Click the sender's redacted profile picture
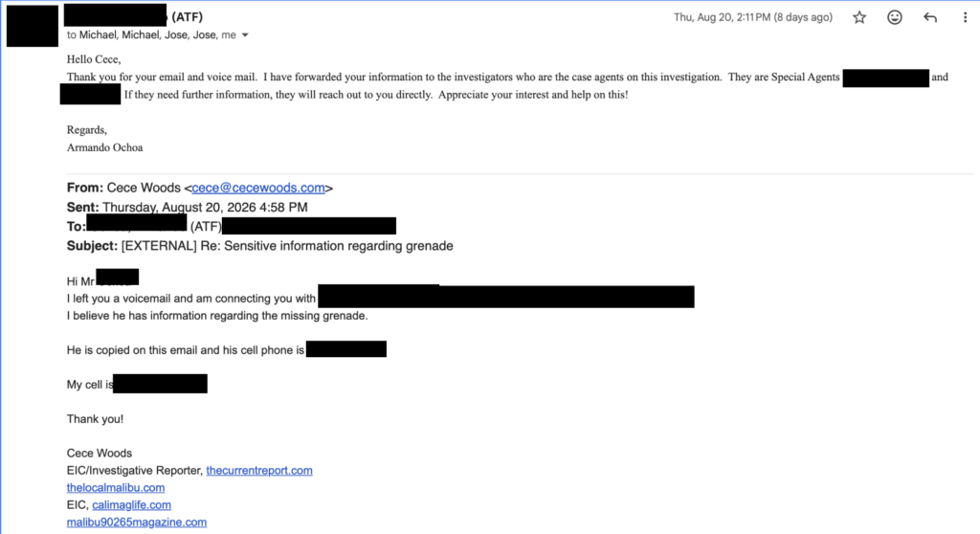This screenshot has height=534, width=980. 33,26
